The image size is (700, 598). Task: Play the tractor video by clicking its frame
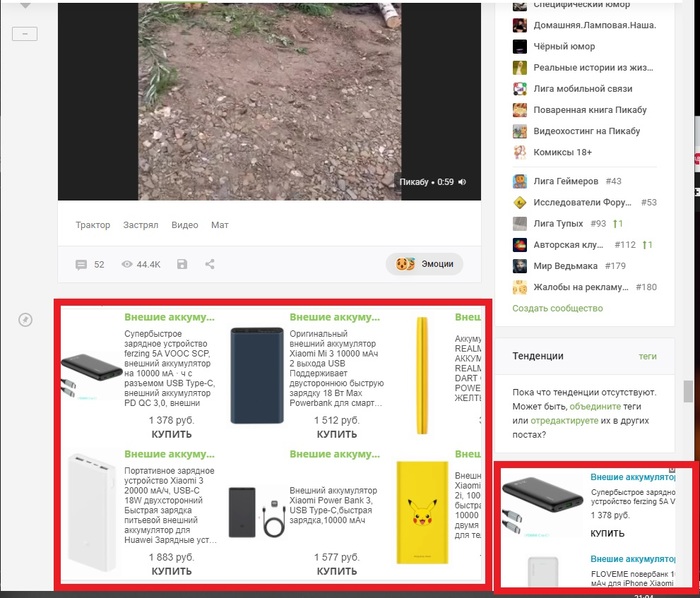(269, 101)
